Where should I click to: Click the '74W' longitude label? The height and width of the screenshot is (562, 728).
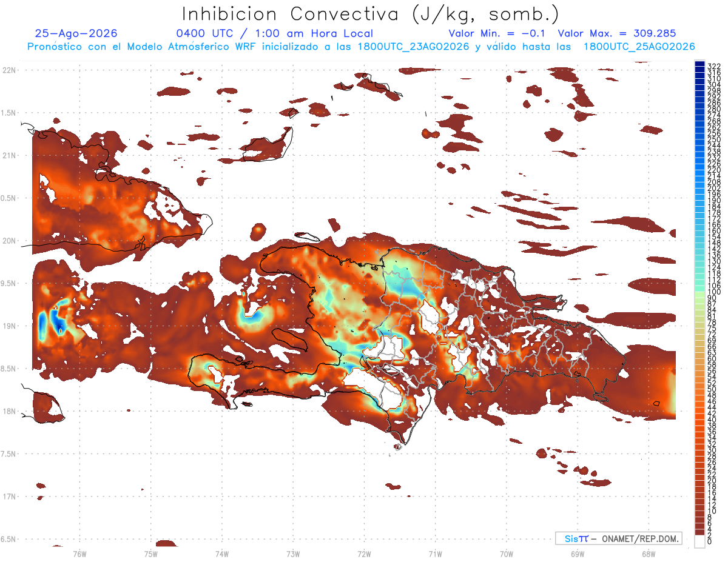(221, 554)
